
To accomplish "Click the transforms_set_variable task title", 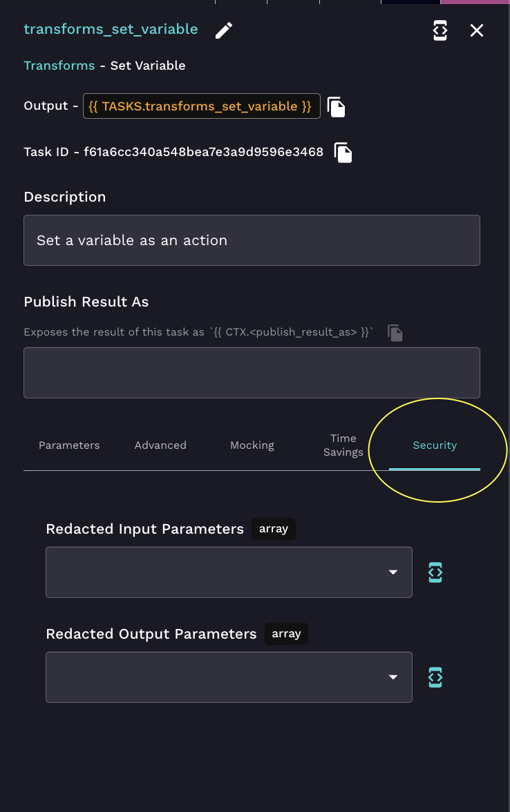I will [x=111, y=29].
